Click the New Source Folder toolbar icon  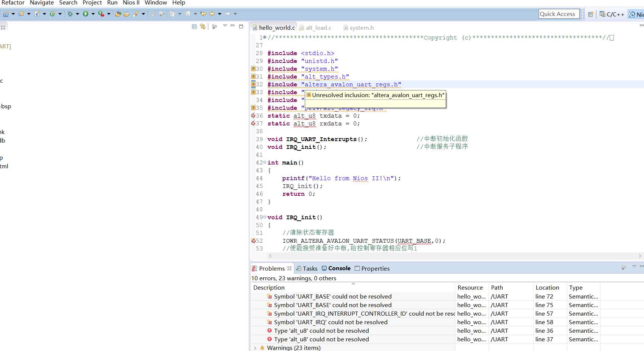(x=21, y=14)
